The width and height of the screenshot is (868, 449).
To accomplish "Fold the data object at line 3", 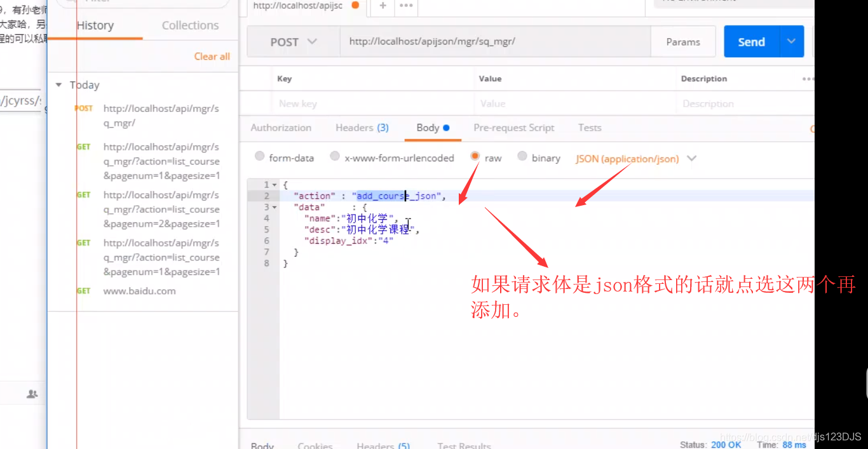I will point(275,207).
